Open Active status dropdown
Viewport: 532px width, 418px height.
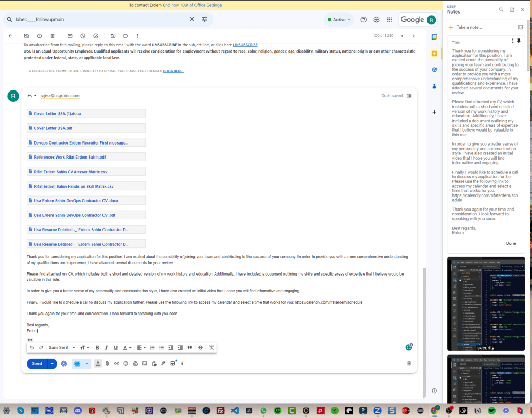[x=339, y=20]
